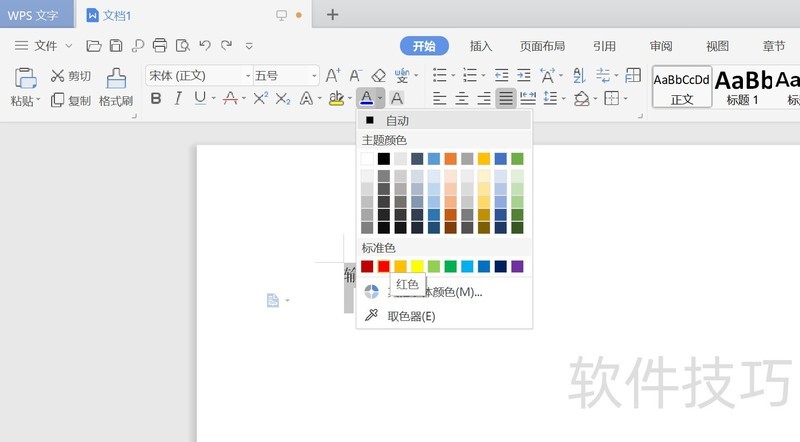
Task: Expand the borders dropdown
Action: coord(626,98)
